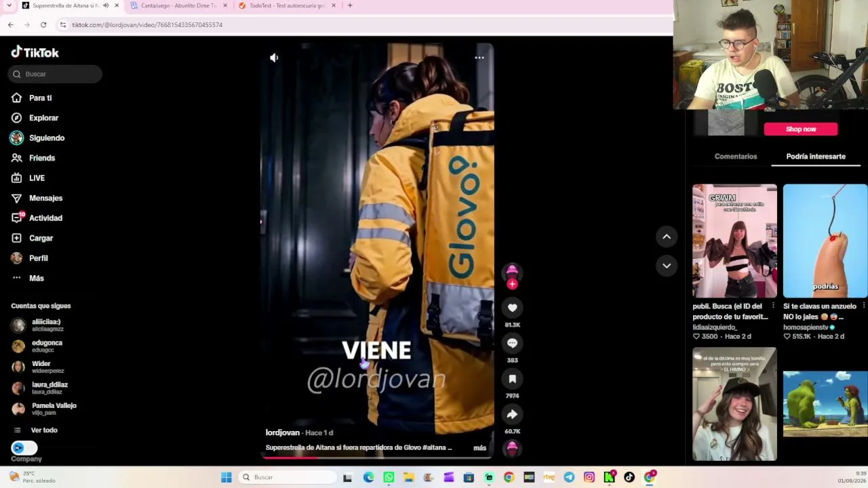The width and height of the screenshot is (868, 488).
Task: Open Mensajes in the sidebar
Action: pyautogui.click(x=37, y=198)
